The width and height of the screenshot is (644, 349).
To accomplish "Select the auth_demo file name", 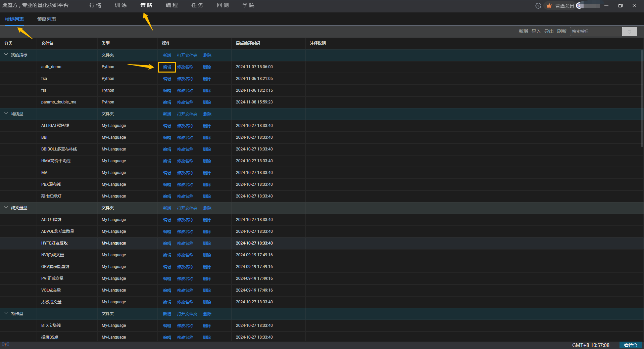I will click(x=51, y=67).
